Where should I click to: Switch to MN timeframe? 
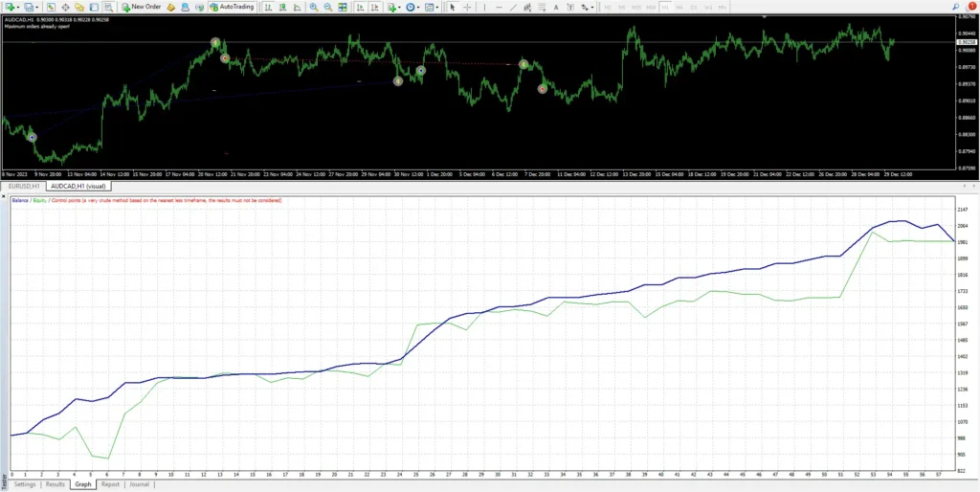coord(722,7)
